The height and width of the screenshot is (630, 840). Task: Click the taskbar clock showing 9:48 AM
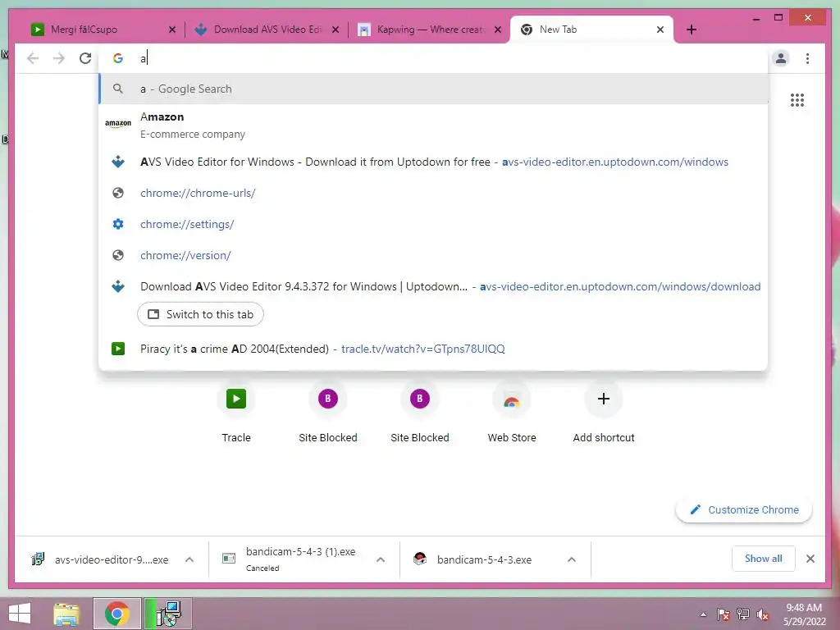[804, 614]
